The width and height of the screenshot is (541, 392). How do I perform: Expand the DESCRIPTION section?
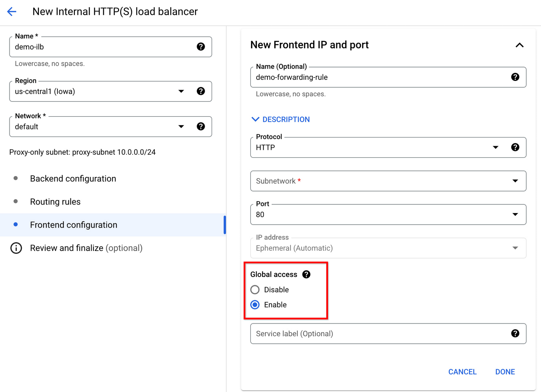(x=281, y=119)
